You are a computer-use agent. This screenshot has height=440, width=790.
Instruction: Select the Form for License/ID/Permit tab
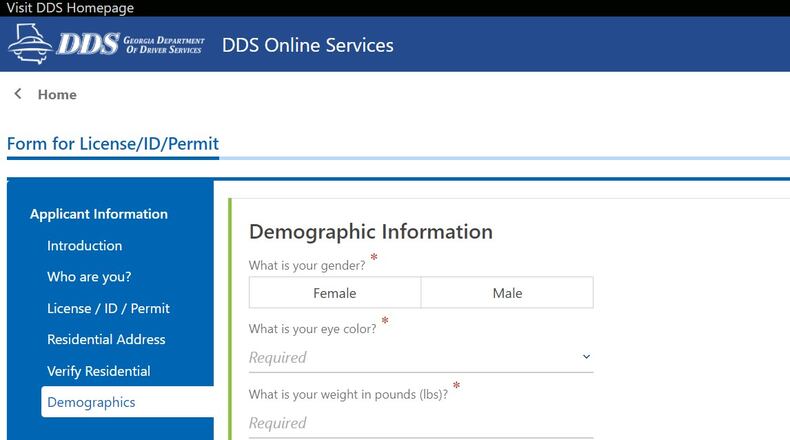coord(113,144)
